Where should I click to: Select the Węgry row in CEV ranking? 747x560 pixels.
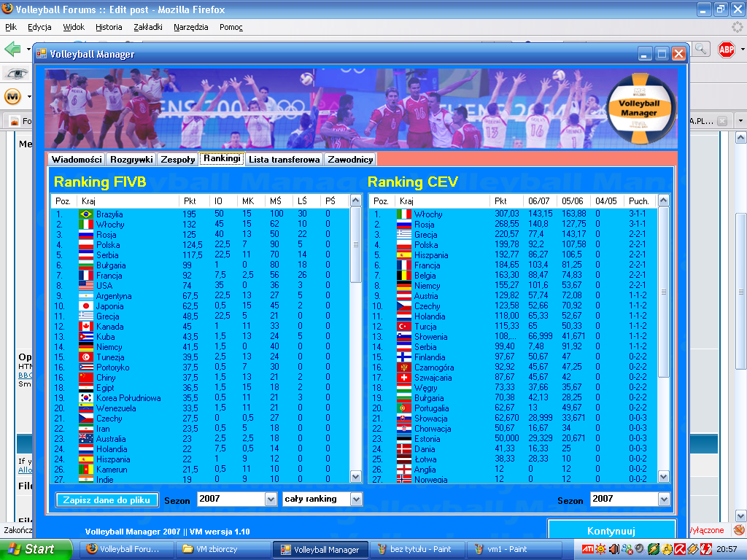pyautogui.click(x=514, y=388)
